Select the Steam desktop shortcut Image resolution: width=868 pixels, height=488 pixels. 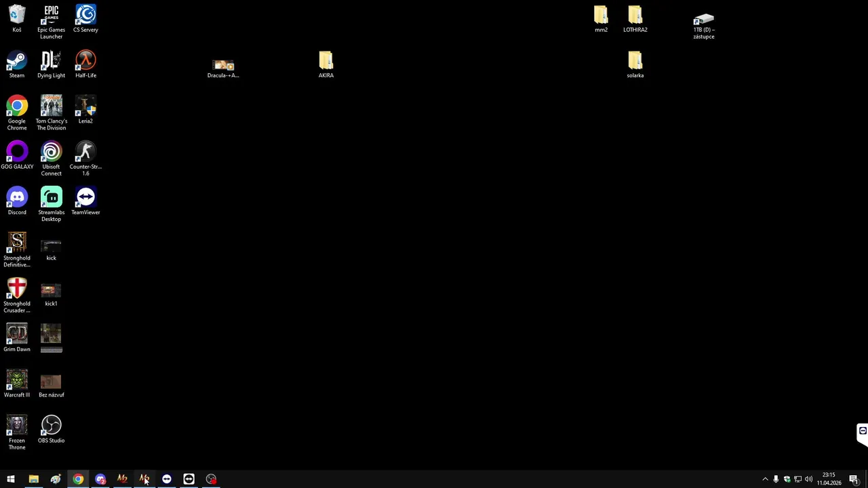point(17,64)
